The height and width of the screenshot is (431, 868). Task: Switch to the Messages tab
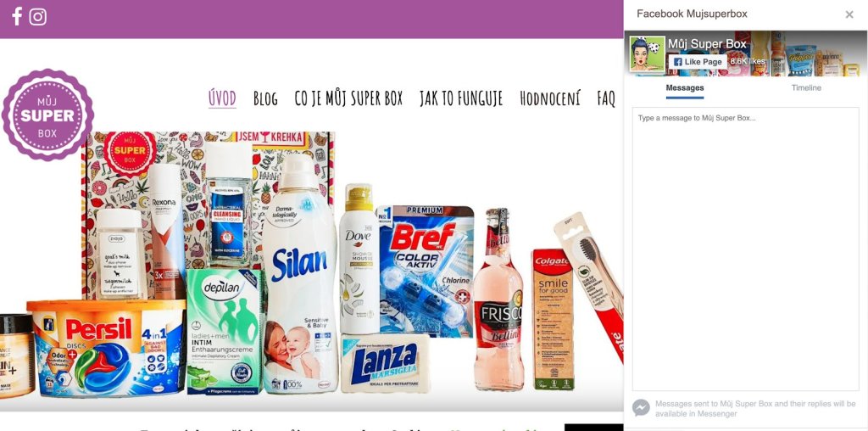685,87
